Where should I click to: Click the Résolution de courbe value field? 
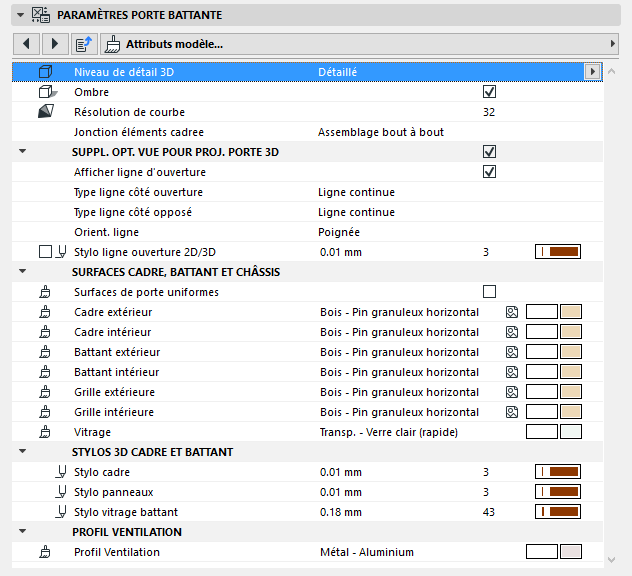pyautogui.click(x=489, y=112)
